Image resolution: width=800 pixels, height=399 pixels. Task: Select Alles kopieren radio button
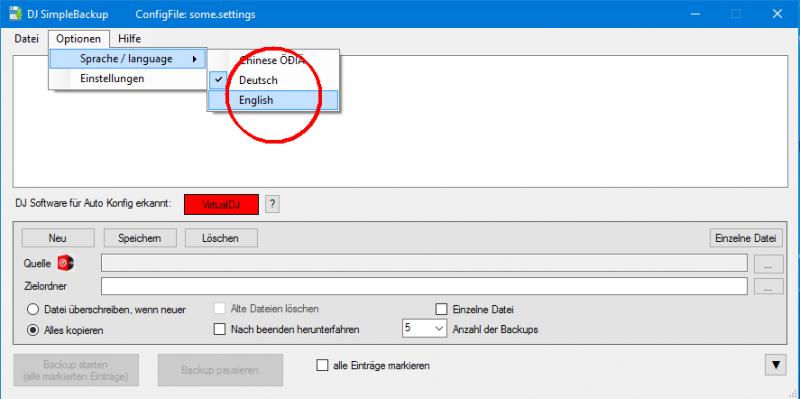(x=33, y=330)
